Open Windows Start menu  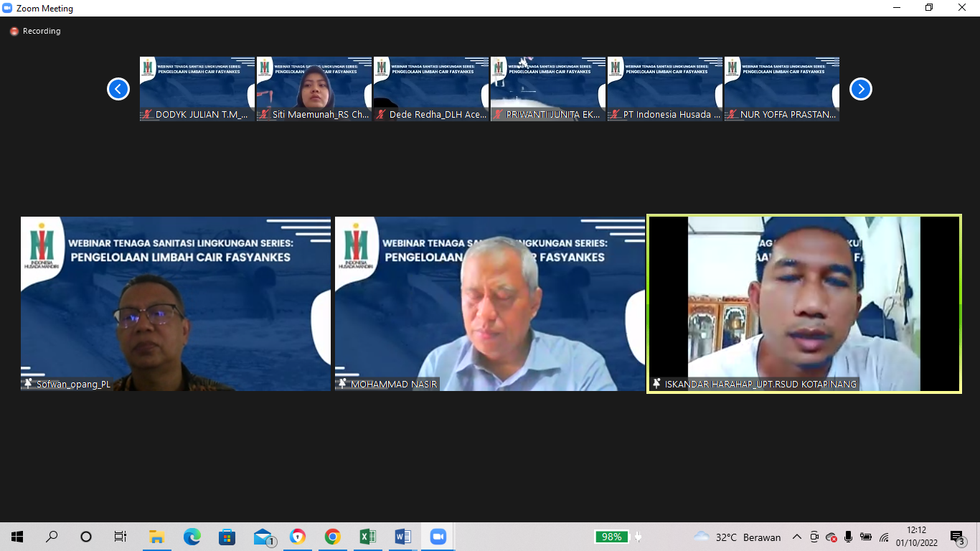pyautogui.click(x=17, y=537)
